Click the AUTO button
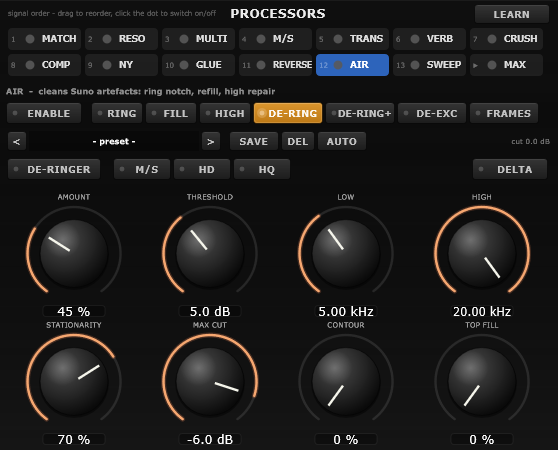Screen dimensions: 558x450 click(x=342, y=141)
